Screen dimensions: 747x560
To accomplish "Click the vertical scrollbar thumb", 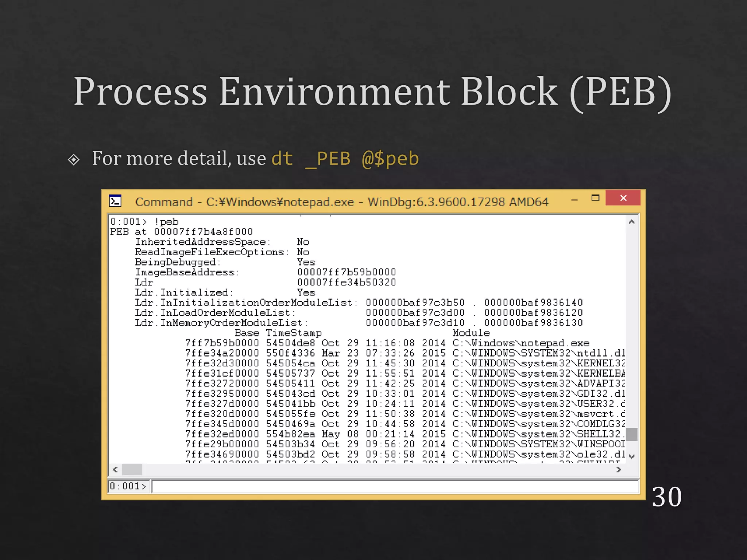I will coord(632,434).
